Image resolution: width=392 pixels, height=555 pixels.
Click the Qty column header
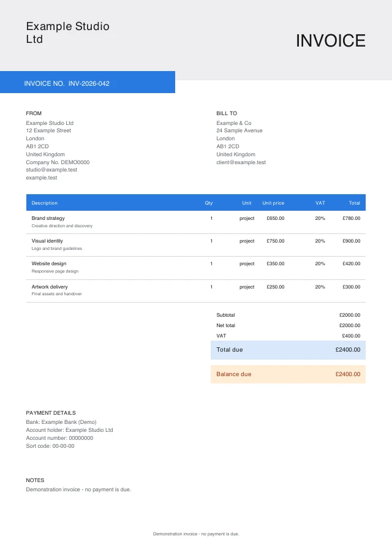click(209, 203)
